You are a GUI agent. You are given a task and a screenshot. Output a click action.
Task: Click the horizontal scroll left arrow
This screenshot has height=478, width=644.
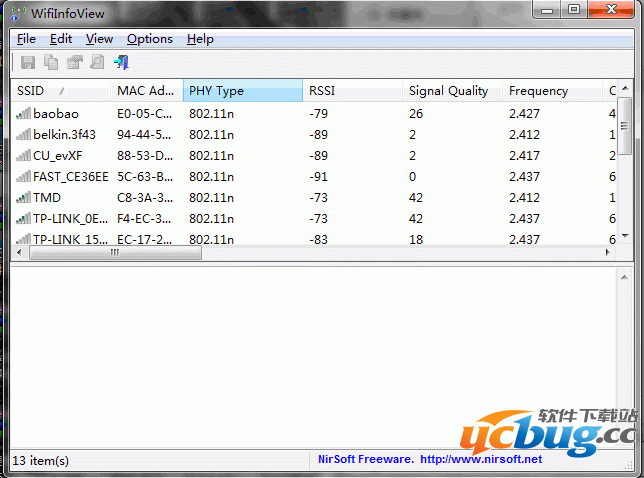19,252
